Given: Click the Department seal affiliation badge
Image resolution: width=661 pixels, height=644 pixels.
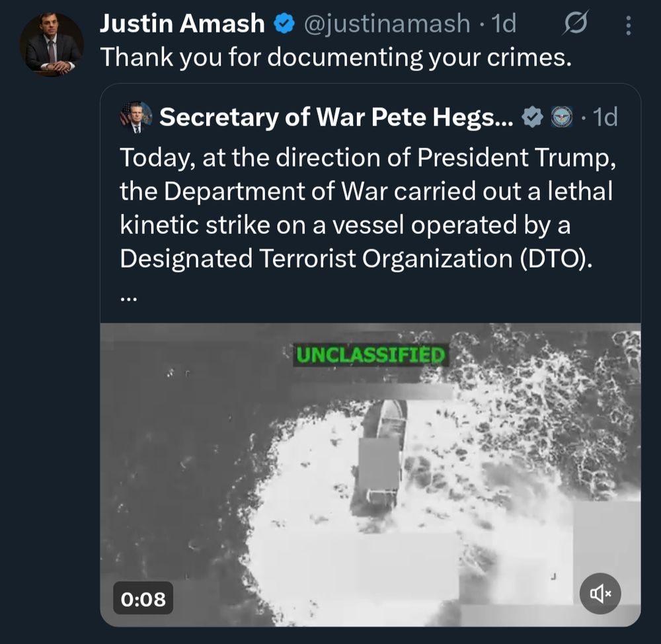Looking at the screenshot, I should point(561,117).
